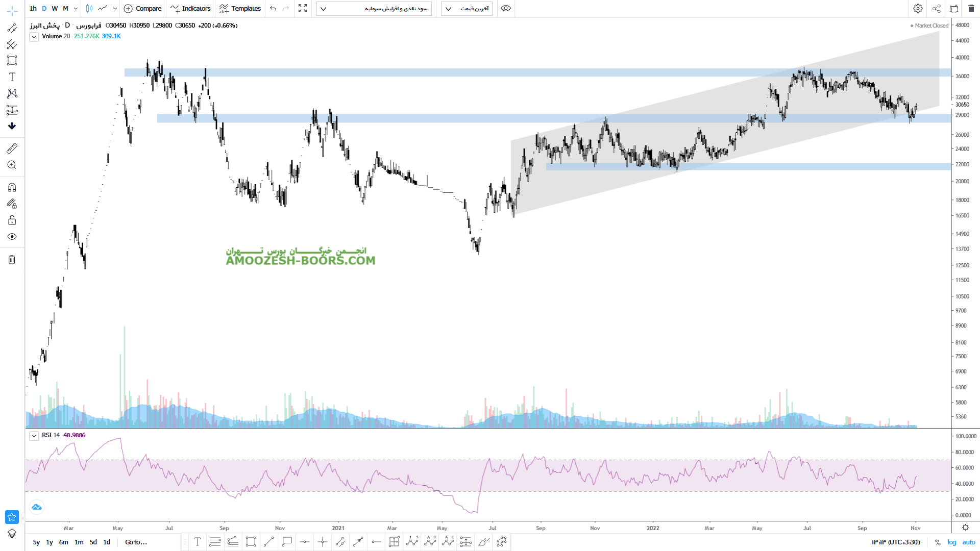Click the zoom-in magnifier tool
Screen dimensions: 980x551
click(x=12, y=165)
